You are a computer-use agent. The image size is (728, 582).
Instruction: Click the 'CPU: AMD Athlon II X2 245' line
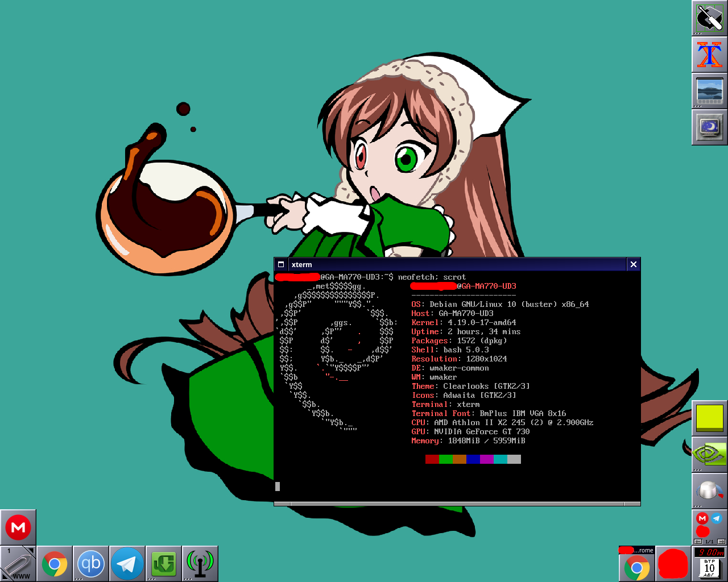click(x=503, y=423)
